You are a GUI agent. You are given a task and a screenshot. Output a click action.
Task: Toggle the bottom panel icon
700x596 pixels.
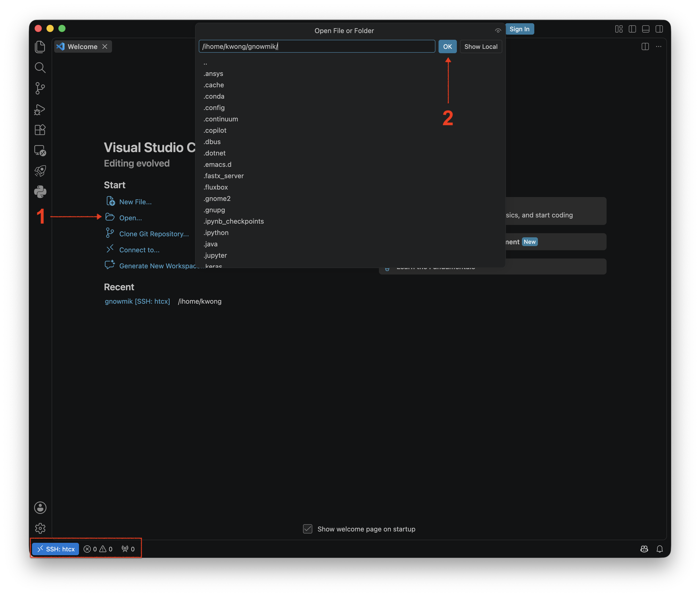(x=646, y=29)
